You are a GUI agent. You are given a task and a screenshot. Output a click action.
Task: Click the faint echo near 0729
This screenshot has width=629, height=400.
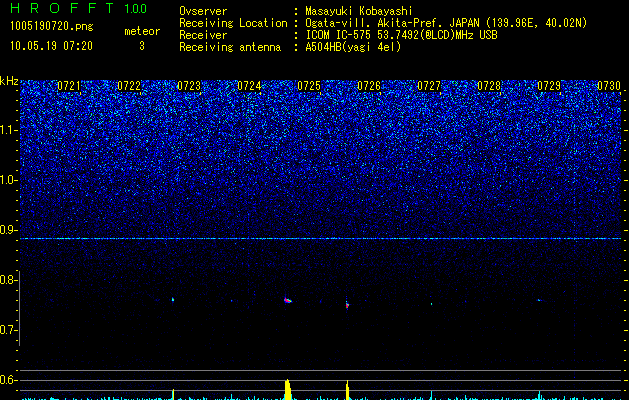pos(540,300)
